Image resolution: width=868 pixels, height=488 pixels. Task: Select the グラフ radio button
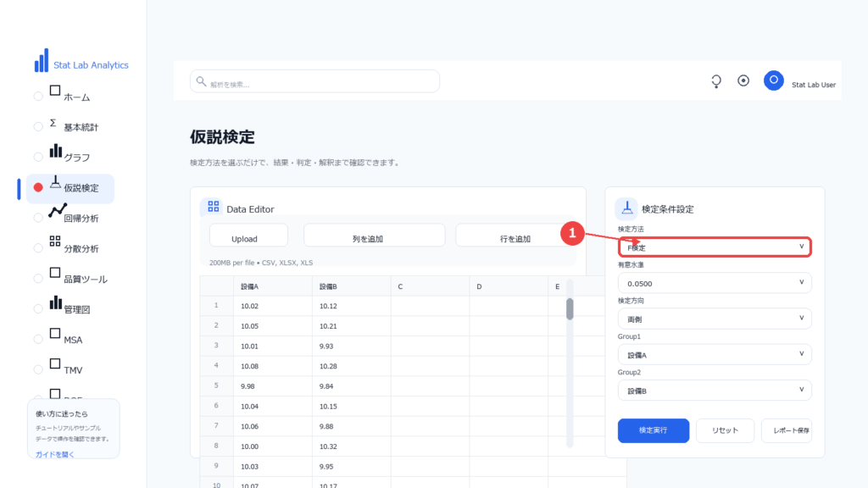click(38, 157)
